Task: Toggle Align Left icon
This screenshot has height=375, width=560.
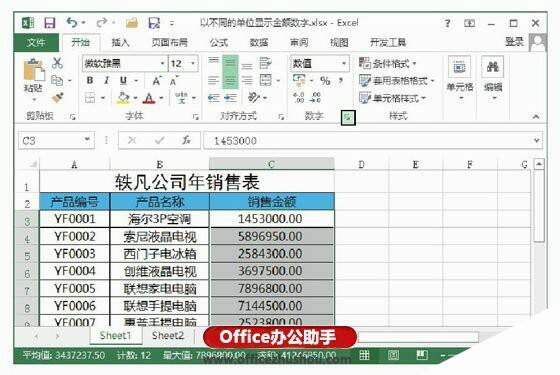Action: pos(214,80)
